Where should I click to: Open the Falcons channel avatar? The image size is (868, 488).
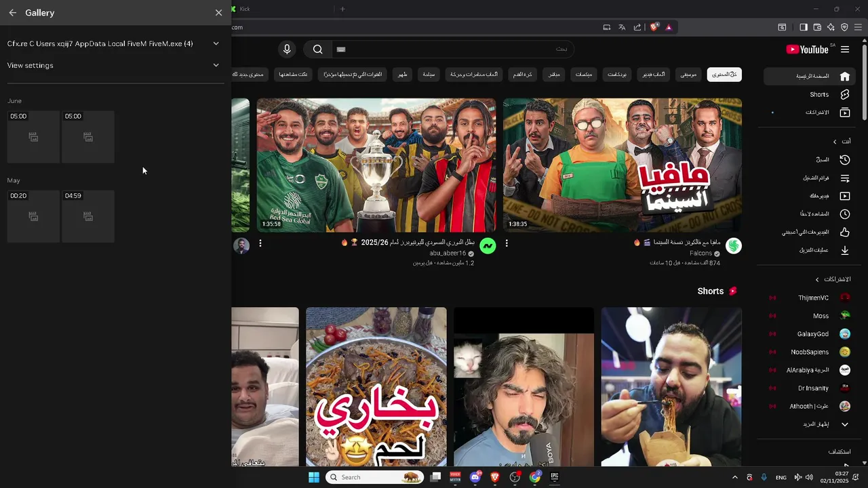click(x=733, y=245)
